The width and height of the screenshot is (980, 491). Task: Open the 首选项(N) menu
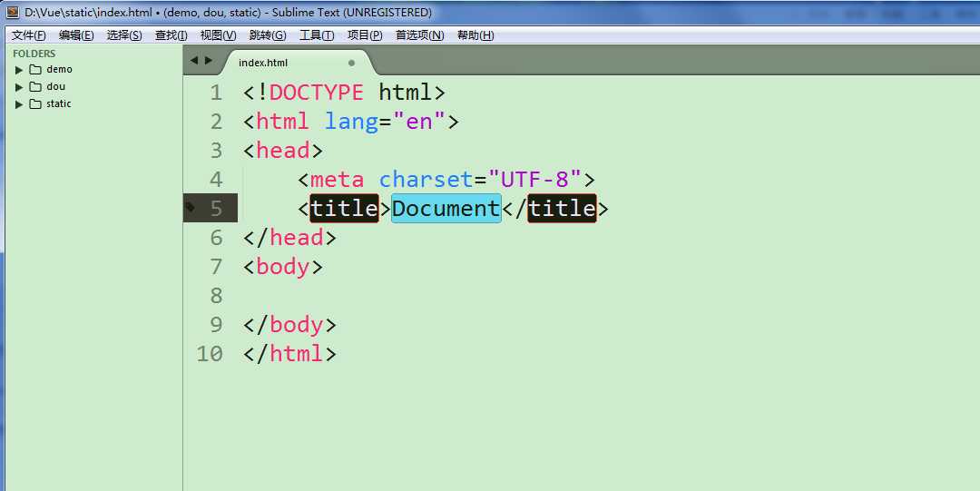pos(419,35)
